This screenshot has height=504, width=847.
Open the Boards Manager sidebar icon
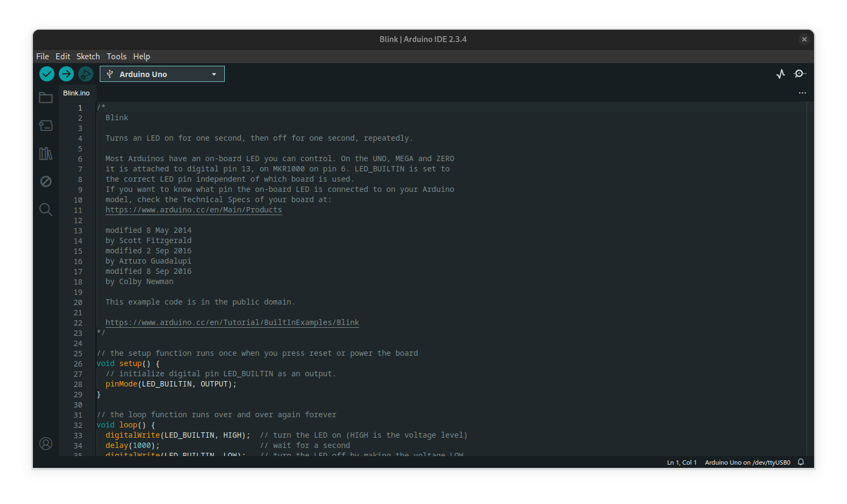coord(46,126)
